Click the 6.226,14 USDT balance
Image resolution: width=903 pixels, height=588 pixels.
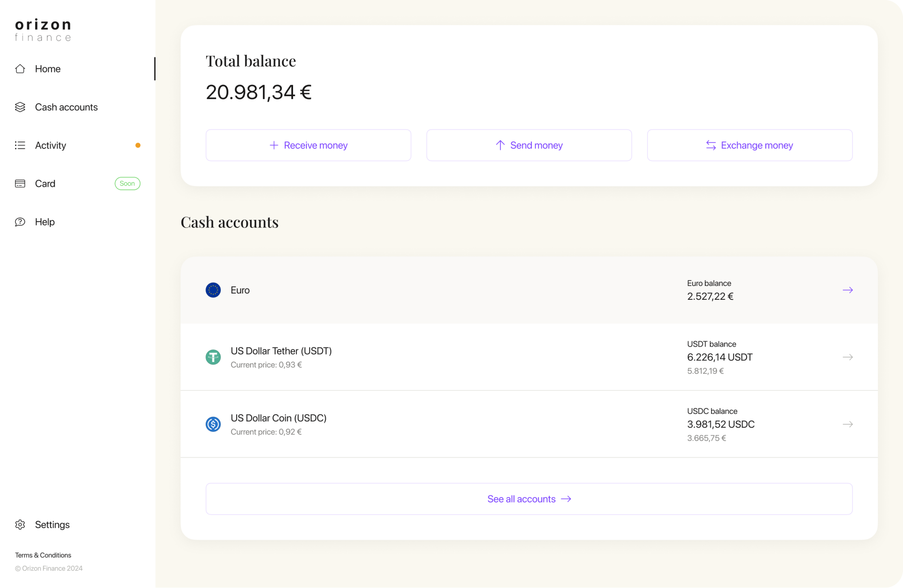click(720, 357)
